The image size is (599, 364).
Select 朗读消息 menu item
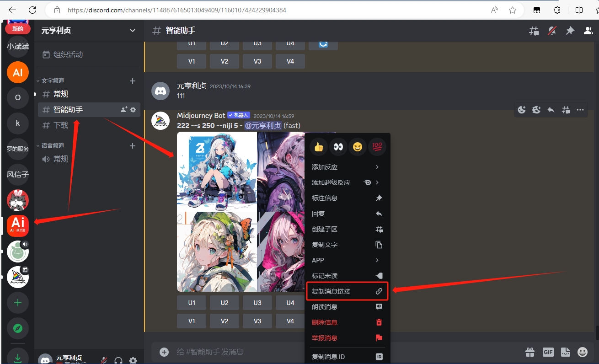[348, 307]
